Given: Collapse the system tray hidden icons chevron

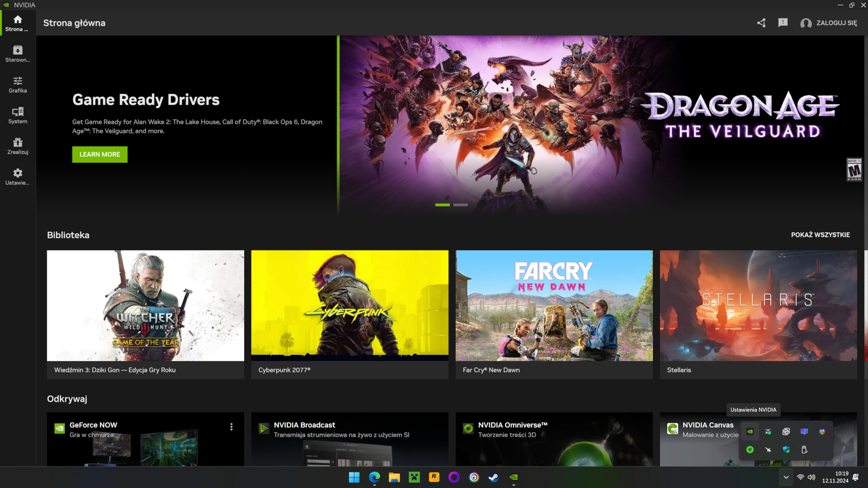Looking at the screenshot, I should (786, 477).
